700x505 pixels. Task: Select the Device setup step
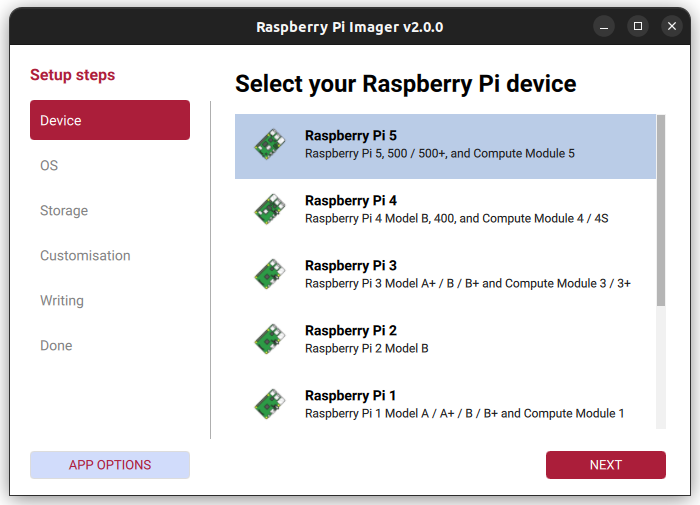(x=110, y=120)
